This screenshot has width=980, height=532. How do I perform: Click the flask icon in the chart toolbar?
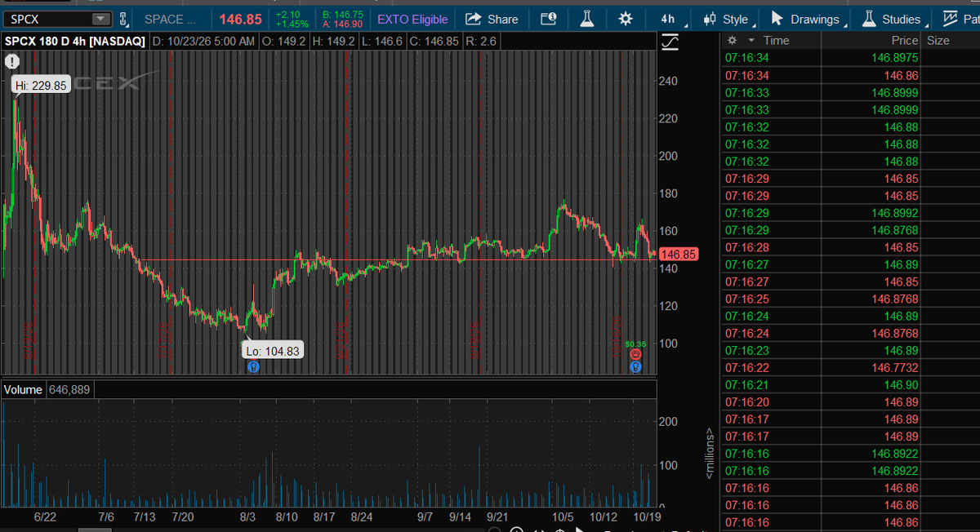coord(586,19)
